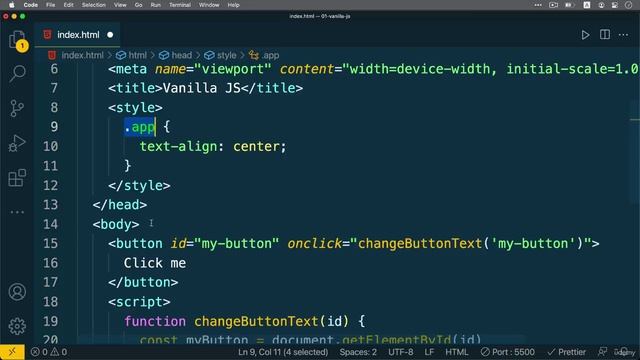The image size is (640, 360).
Task: Open the Extensions view
Action: coord(17,178)
